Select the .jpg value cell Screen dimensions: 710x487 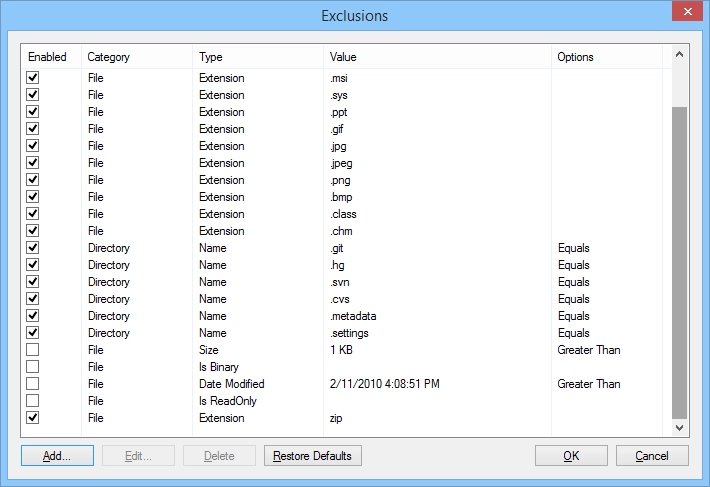click(x=338, y=146)
